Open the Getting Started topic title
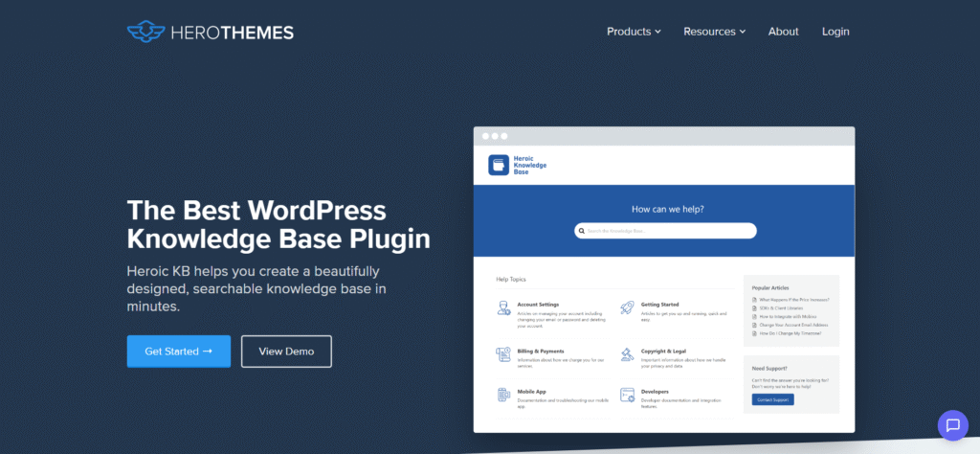980x454 pixels. tap(660, 304)
